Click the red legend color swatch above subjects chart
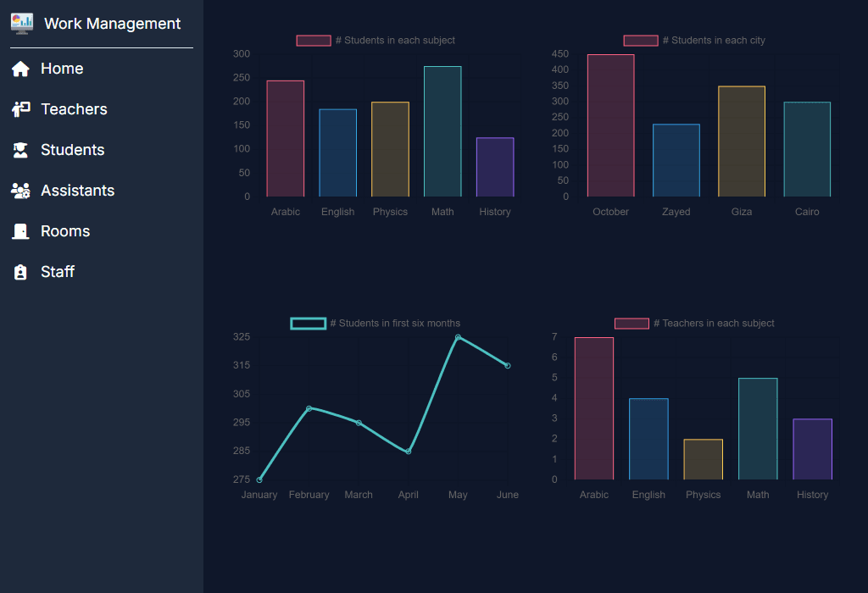 [x=314, y=40]
